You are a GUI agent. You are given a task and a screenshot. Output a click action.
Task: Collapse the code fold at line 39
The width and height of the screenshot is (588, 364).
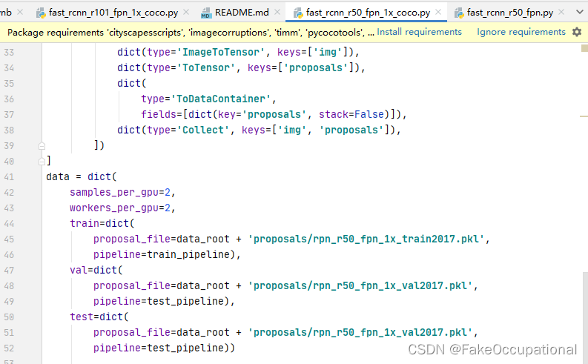coord(42,146)
